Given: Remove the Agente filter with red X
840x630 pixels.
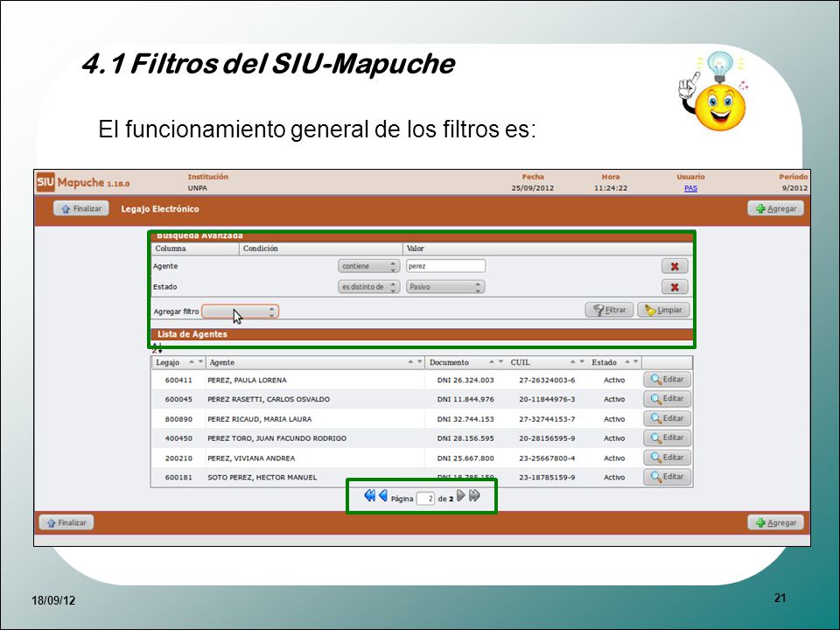Looking at the screenshot, I should pyautogui.click(x=675, y=266).
